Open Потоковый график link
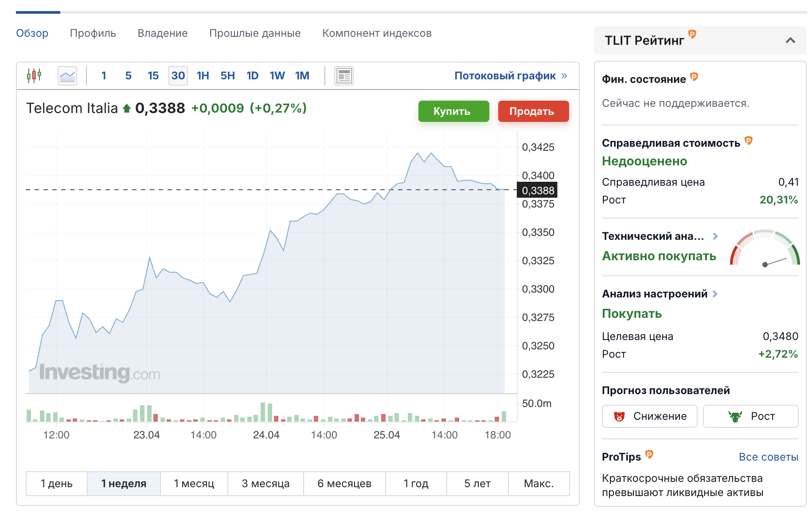812x516 pixels. pyautogui.click(x=511, y=76)
